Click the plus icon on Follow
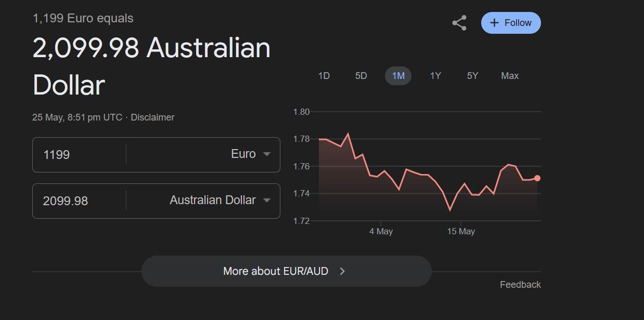Image resolution: width=644 pixels, height=320 pixels. 494,23
